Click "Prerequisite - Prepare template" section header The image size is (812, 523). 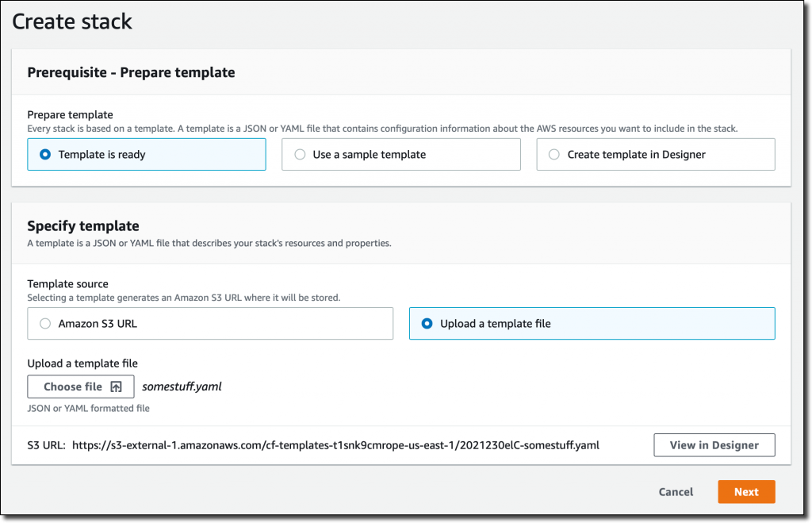coord(131,72)
